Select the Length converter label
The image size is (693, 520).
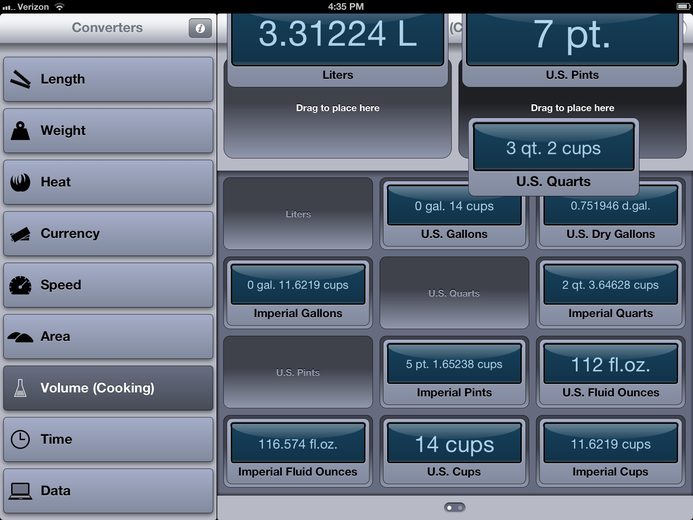click(x=63, y=79)
